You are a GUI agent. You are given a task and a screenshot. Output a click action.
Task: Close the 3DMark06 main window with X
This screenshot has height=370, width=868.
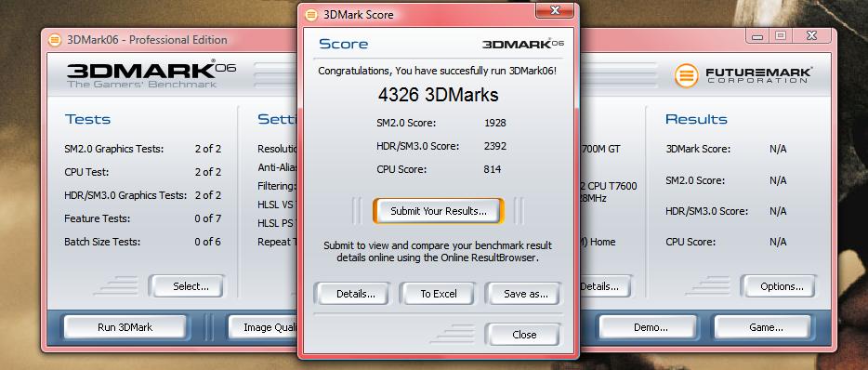pyautogui.click(x=811, y=36)
